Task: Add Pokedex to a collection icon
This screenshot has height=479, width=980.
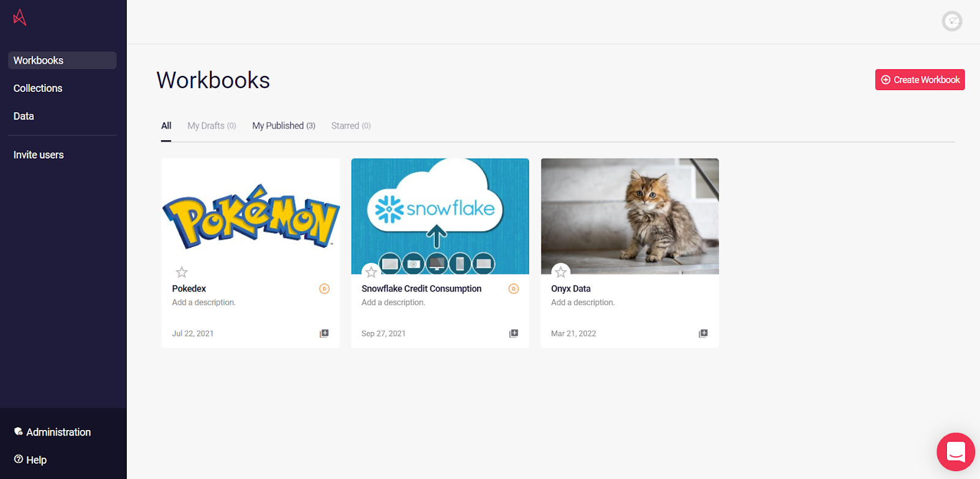Action: click(x=324, y=333)
